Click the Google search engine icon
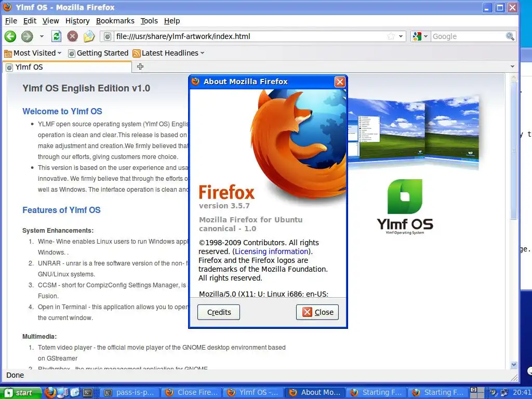532x399 pixels. 417,36
